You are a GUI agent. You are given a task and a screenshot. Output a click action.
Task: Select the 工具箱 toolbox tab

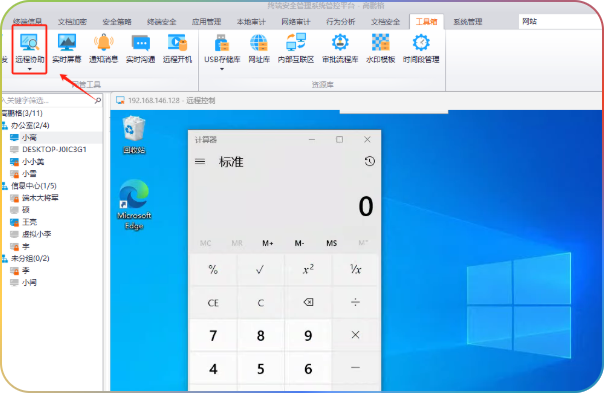pos(426,22)
